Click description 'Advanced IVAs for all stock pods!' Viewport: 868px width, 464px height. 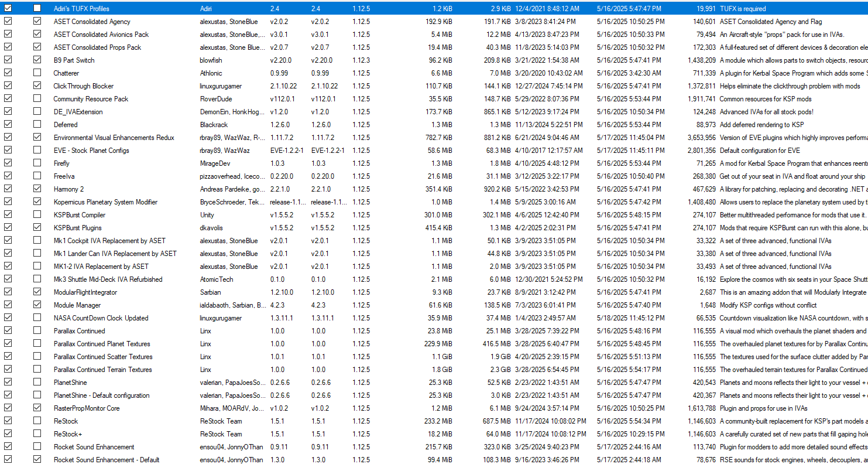[x=766, y=112]
